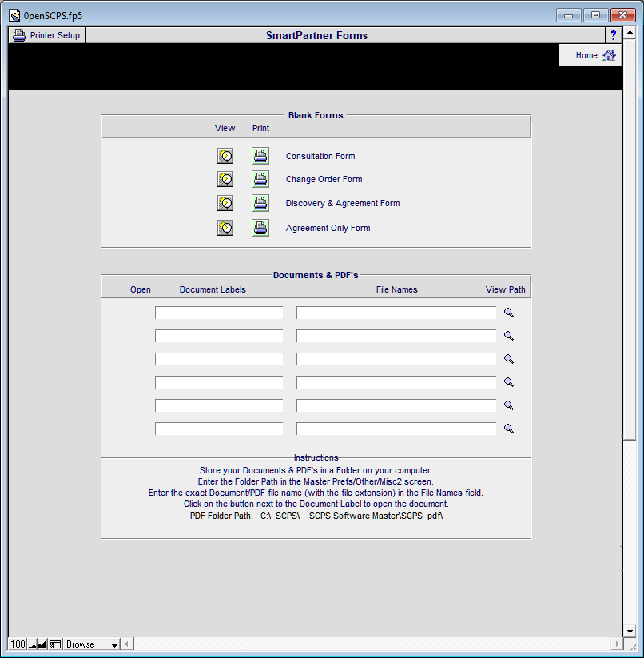
Task: Open the Printer Setup dialog
Action: (x=47, y=35)
